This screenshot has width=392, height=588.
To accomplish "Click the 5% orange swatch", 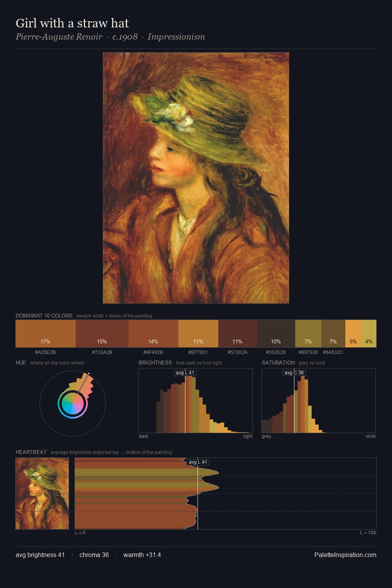I will pos(354,334).
